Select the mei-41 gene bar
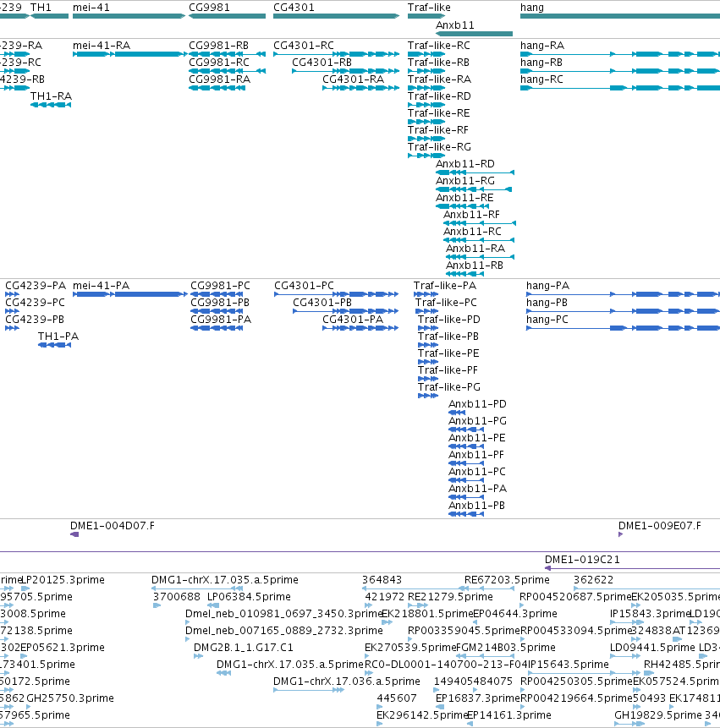Viewport: 720px width, 728px height. coord(129,16)
